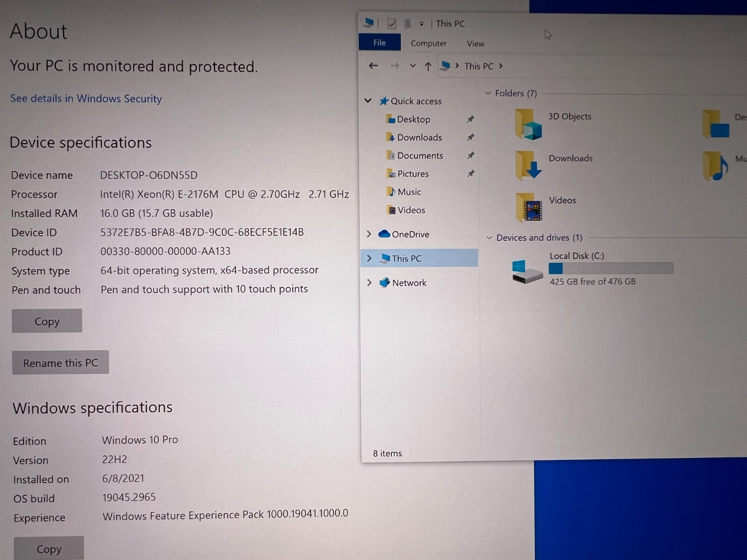The image size is (747, 560).
Task: Expand the Network tree node
Action: click(x=369, y=282)
